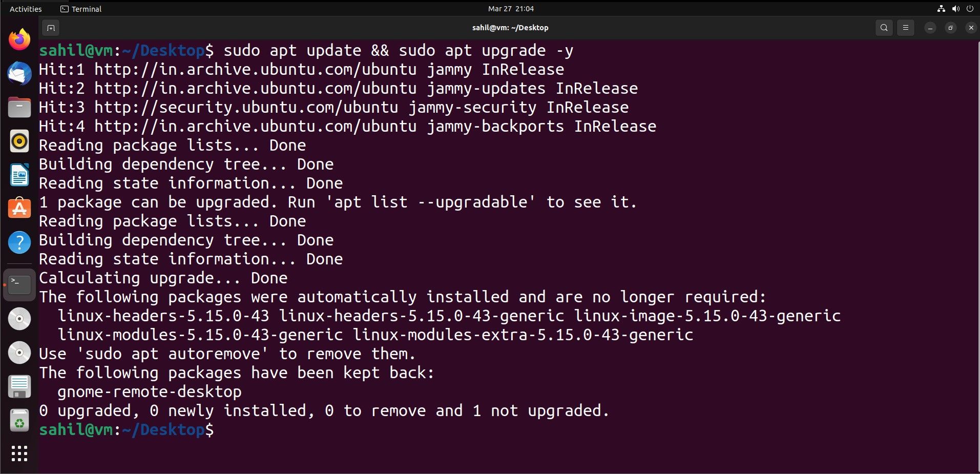This screenshot has width=980, height=474.
Task: Open the Files file manager
Action: click(x=19, y=107)
